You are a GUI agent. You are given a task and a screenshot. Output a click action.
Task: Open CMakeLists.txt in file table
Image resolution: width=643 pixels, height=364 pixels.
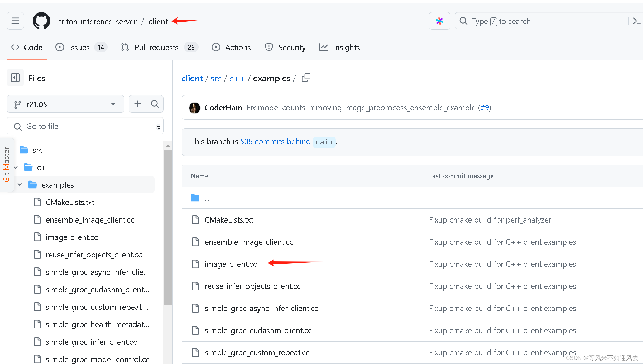click(x=229, y=220)
